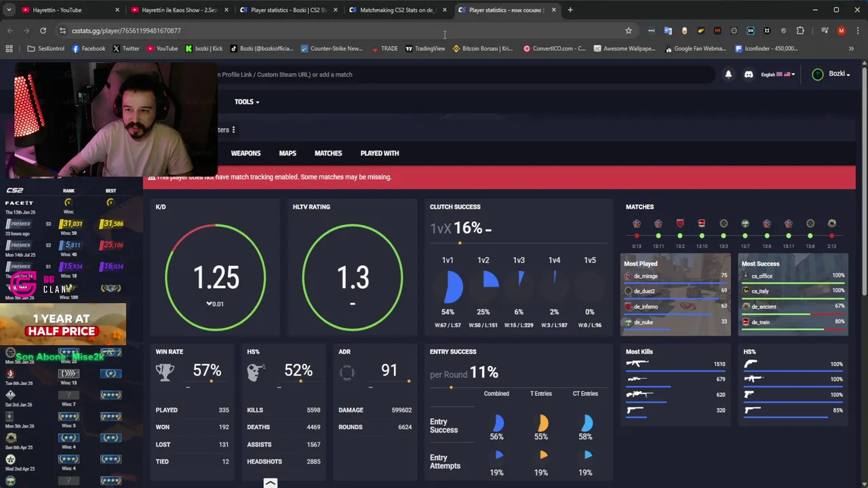Viewport: 868px width, 488px height.
Task: Click the de_ancient row in Most Success
Action: click(x=793, y=307)
